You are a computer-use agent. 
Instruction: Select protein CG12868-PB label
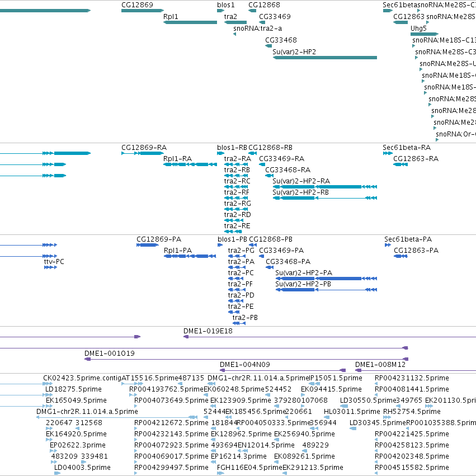(271, 239)
